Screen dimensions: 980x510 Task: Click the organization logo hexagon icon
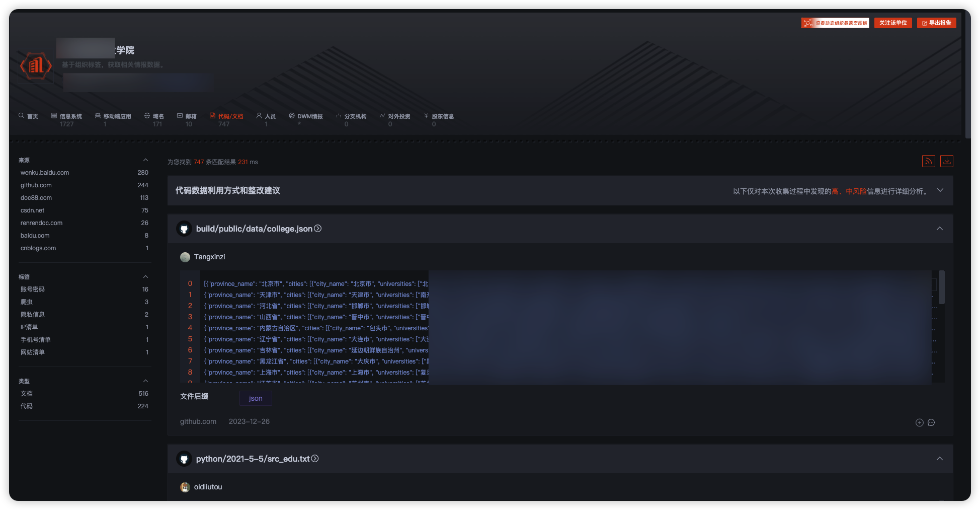(36, 66)
